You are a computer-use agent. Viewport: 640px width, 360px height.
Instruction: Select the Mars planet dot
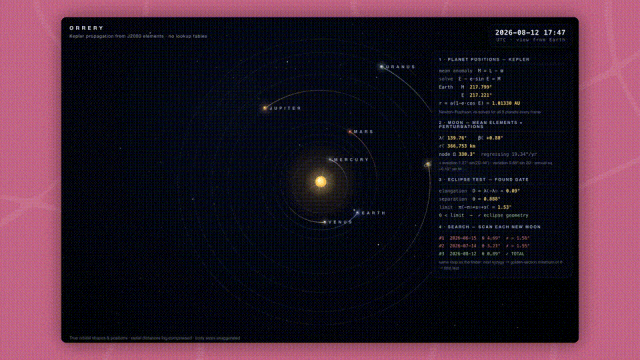coord(350,131)
